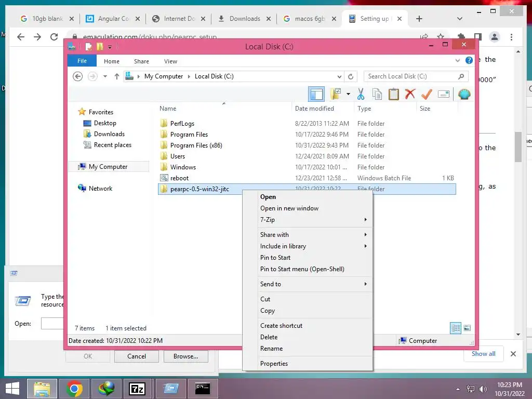Go up one folder level

[x=117, y=76]
